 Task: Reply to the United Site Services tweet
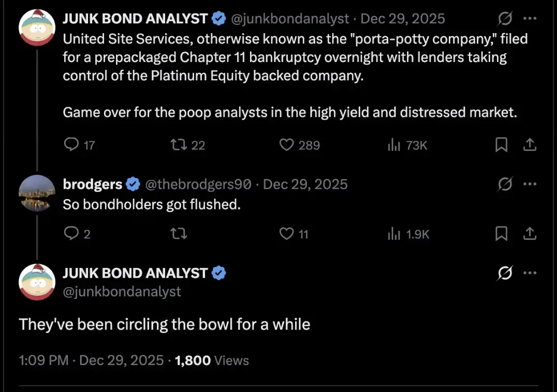pos(71,145)
